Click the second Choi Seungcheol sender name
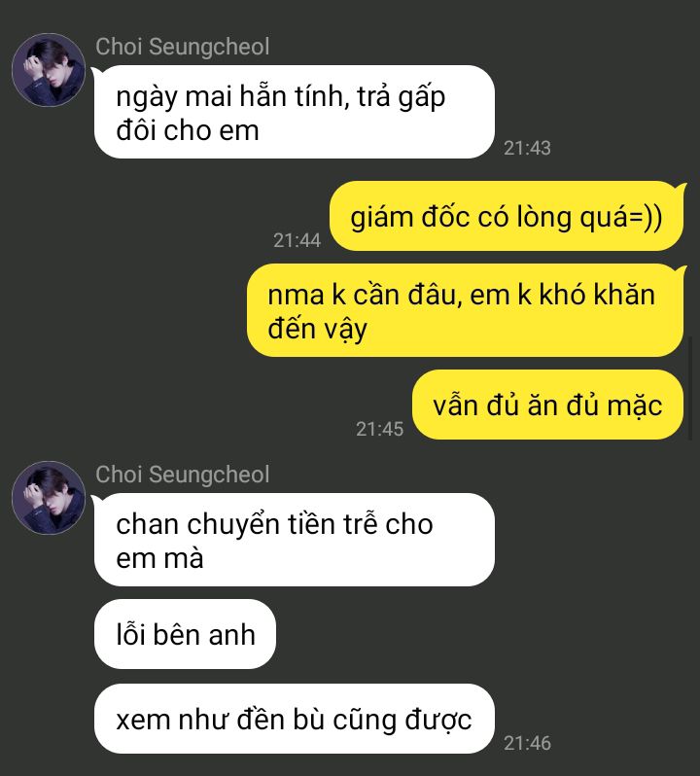The width and height of the screenshot is (700, 776). [182, 475]
